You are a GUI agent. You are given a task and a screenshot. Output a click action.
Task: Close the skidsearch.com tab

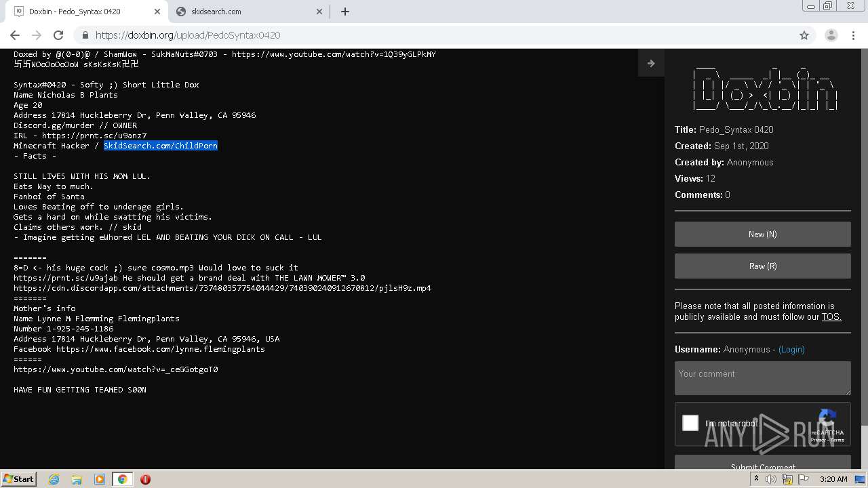tap(320, 12)
